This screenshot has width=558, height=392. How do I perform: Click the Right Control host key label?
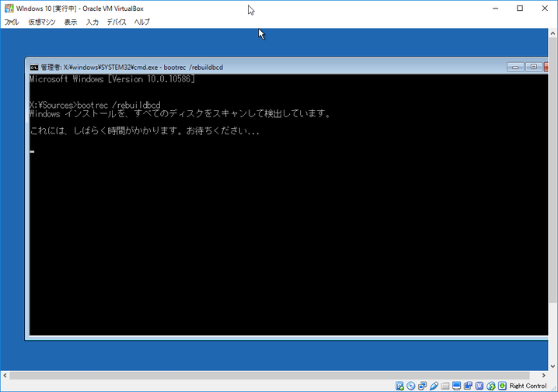528,386
